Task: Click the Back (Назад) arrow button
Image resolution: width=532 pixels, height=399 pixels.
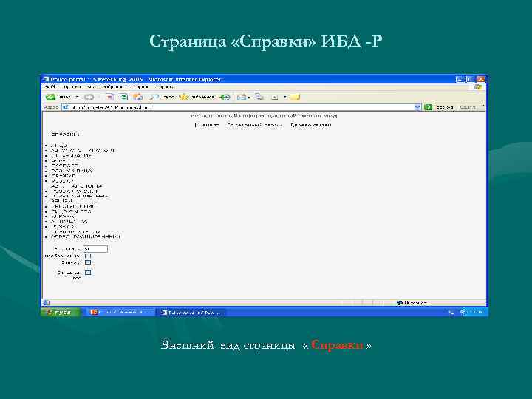Action: point(58,97)
